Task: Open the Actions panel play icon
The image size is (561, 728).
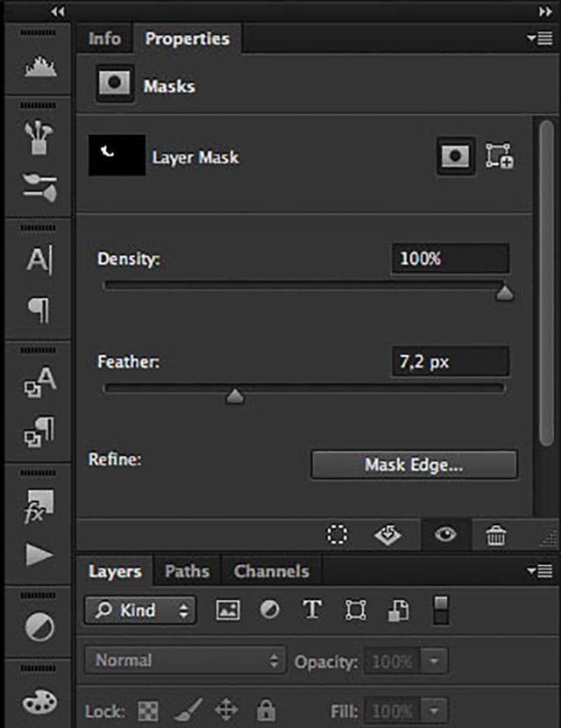Action: pos(39,555)
